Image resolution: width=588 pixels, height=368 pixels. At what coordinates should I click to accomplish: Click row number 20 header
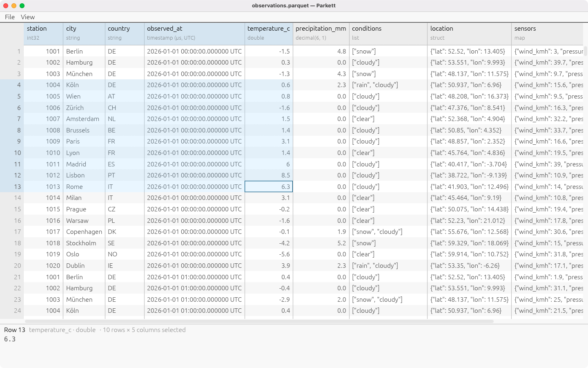(x=12, y=265)
